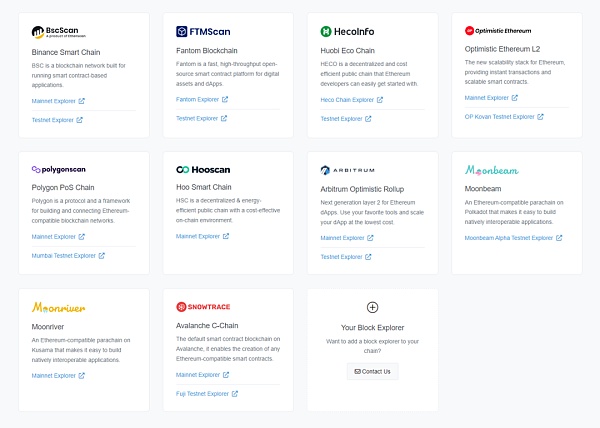Click the polygonscan logo
Screen dimensions: 600x428
click(59, 170)
